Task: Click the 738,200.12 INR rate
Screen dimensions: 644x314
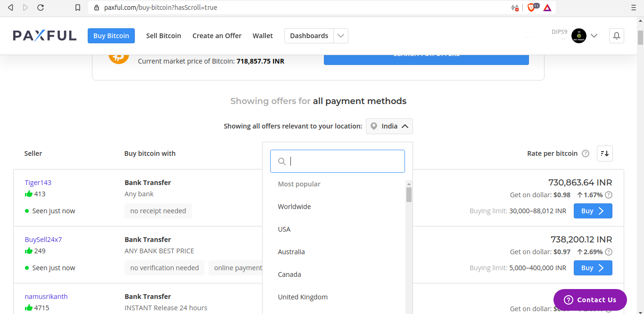Action: tap(581, 240)
